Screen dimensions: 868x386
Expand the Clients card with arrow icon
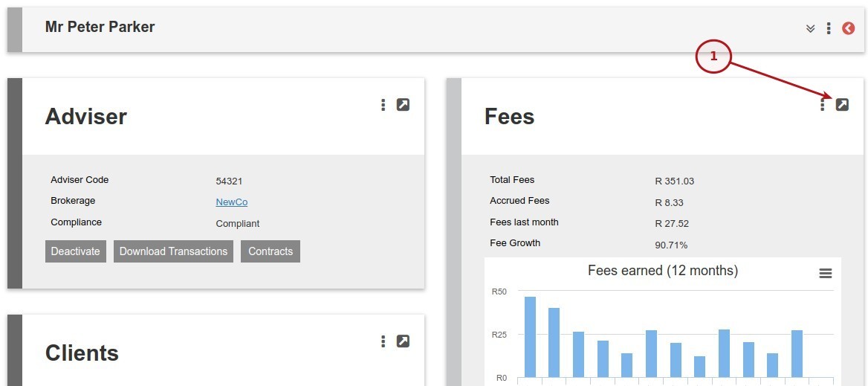[403, 341]
